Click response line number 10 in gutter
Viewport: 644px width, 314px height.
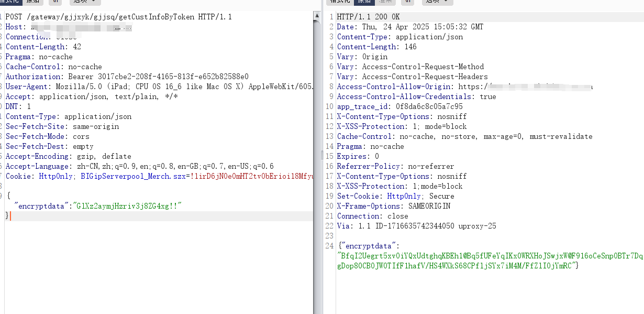329,106
